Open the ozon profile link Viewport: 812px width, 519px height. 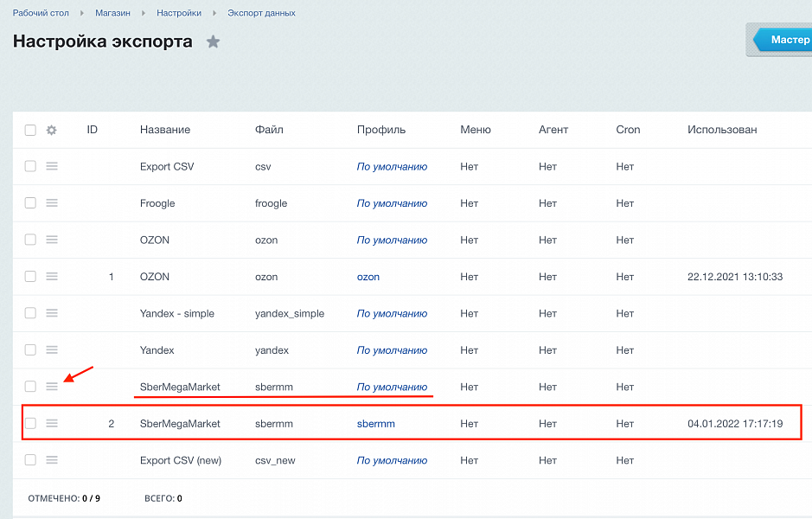368,277
